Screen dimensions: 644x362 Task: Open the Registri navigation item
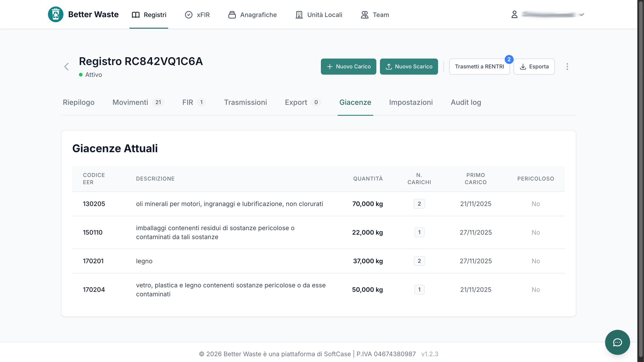[149, 15]
